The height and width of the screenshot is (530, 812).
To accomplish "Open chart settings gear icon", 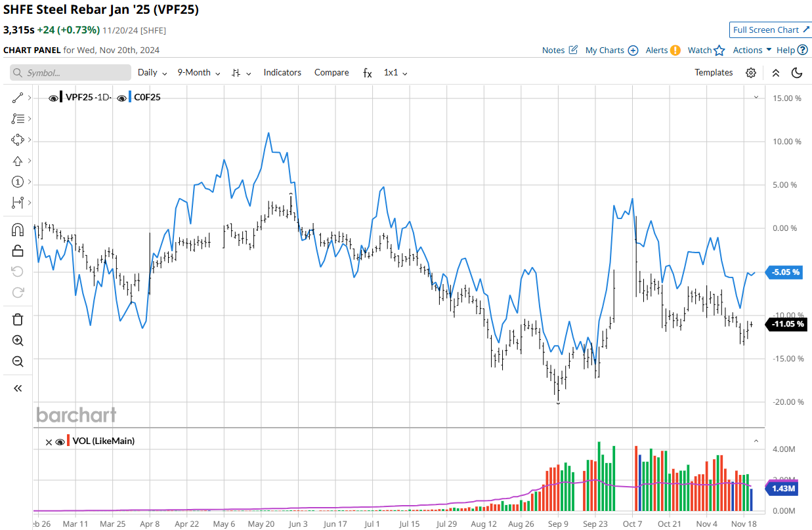I will [751, 73].
